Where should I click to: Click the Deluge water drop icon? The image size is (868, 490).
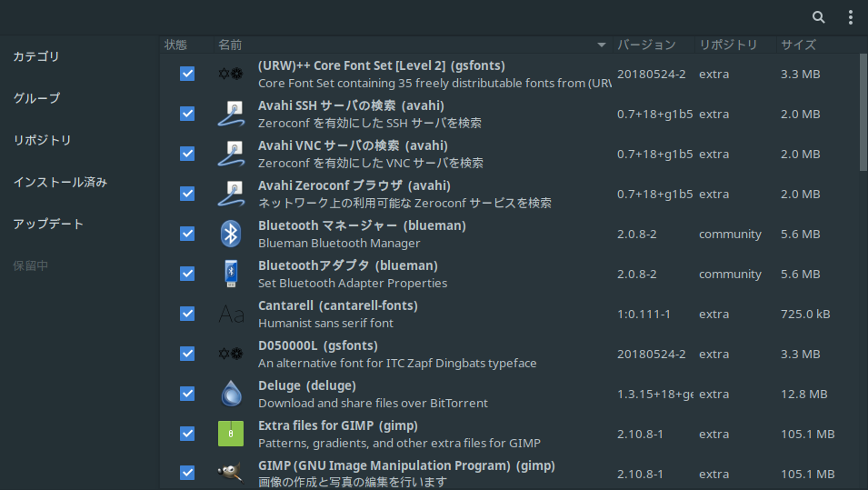click(232, 394)
